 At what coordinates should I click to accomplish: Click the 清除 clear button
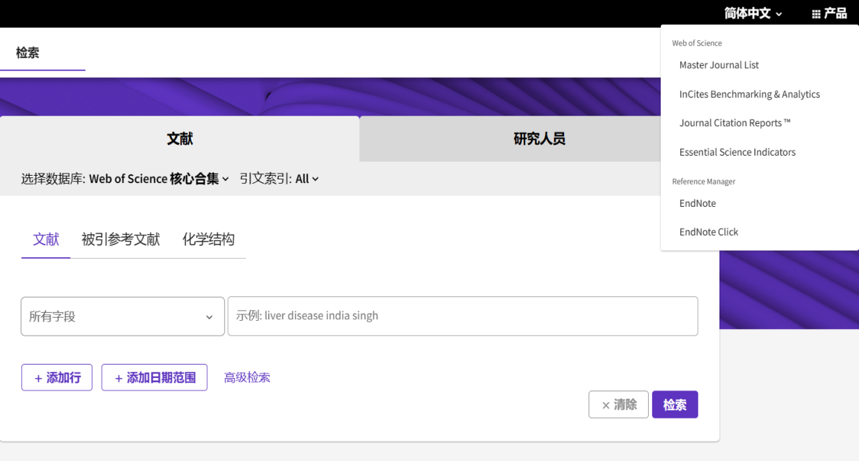tap(619, 405)
